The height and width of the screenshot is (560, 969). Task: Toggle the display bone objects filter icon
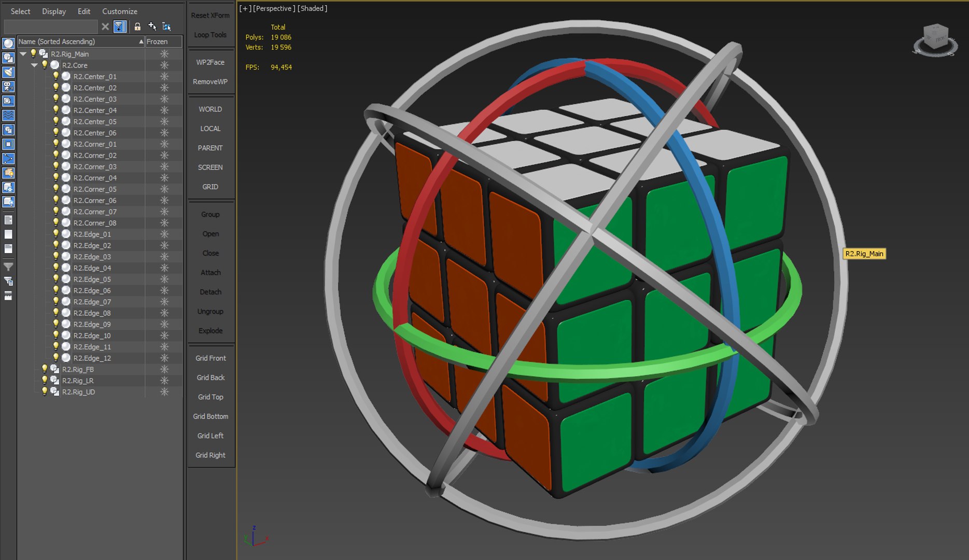[8, 159]
